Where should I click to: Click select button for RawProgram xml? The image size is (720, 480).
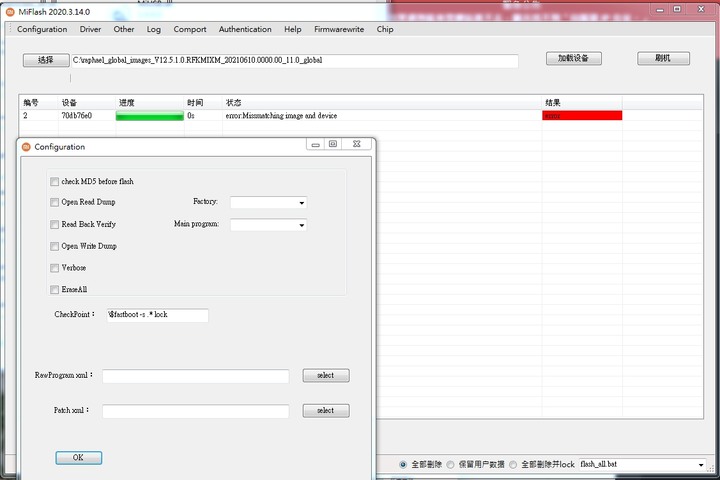click(326, 376)
